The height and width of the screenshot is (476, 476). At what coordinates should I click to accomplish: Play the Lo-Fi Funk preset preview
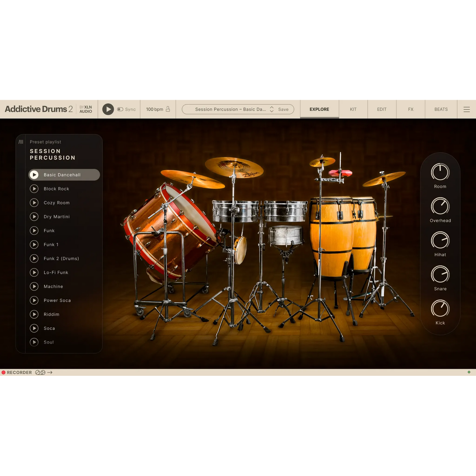coord(34,272)
